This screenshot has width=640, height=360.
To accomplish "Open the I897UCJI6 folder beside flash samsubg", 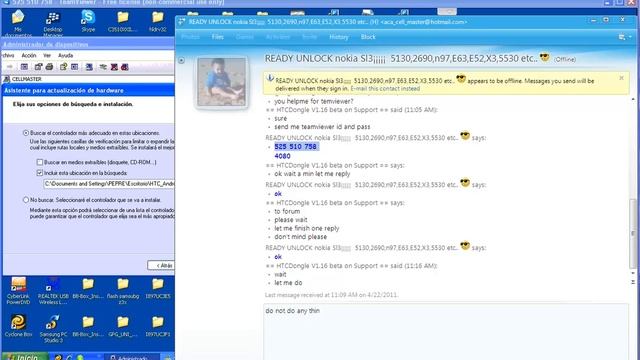I will [x=158, y=288].
